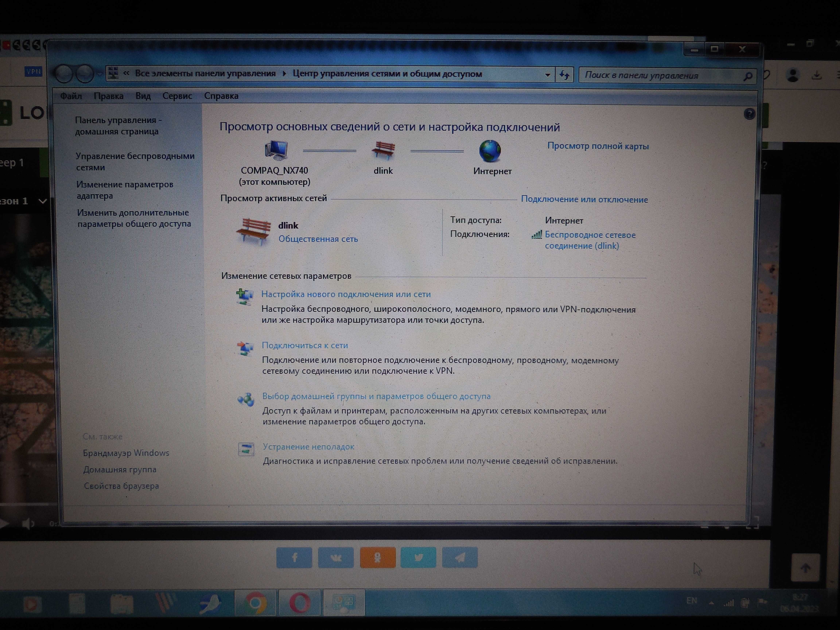Image resolution: width=840 pixels, height=630 pixels.
Task: Click Общественная сеть link
Action: 318,239
